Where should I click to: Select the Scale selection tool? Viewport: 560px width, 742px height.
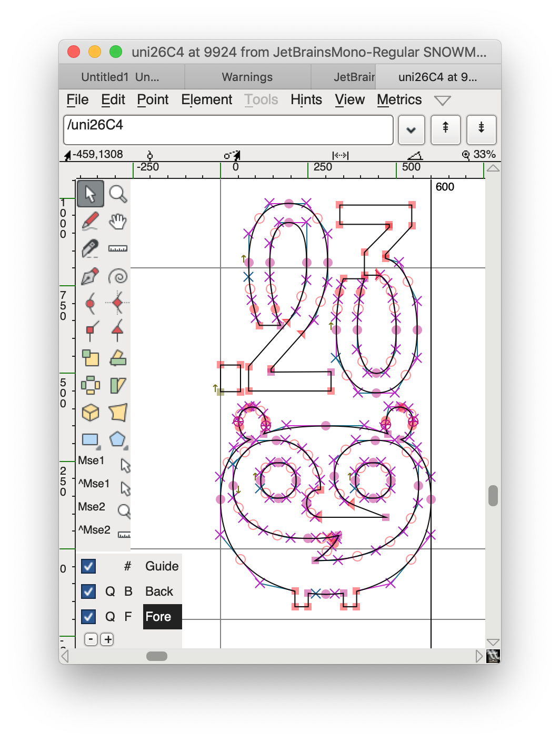point(91,358)
